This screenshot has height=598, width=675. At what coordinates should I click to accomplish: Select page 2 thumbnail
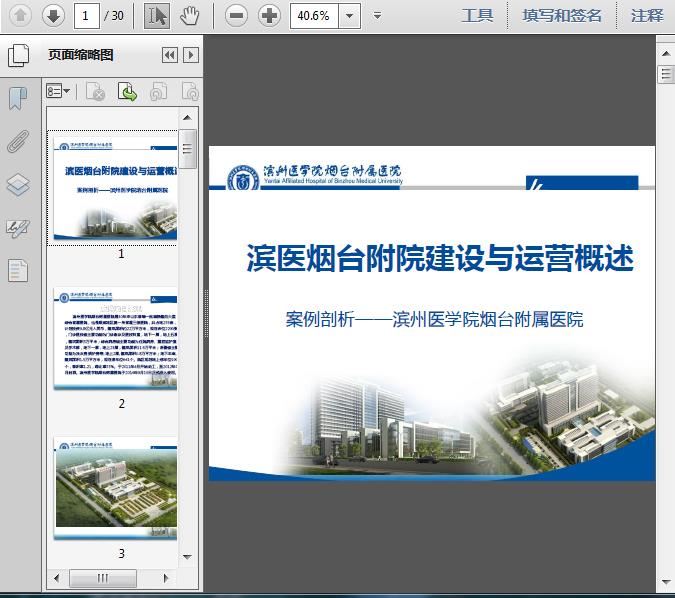point(115,338)
